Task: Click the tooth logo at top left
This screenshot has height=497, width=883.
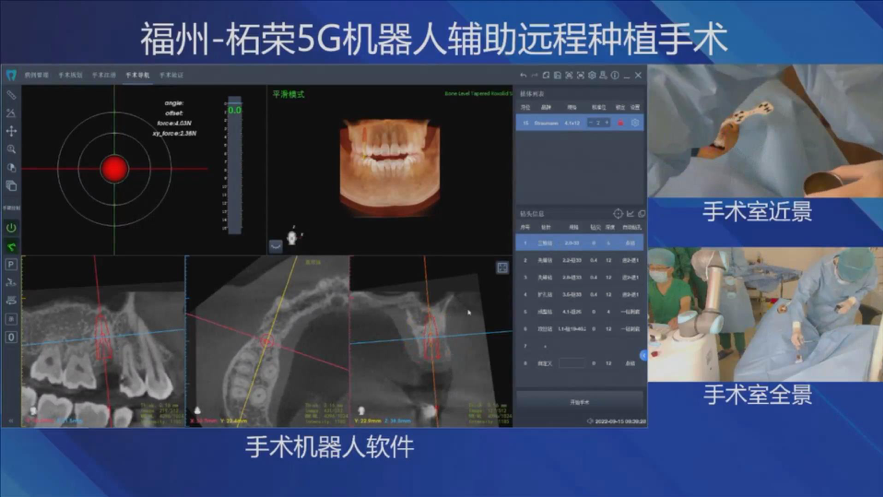Action: coord(11,75)
